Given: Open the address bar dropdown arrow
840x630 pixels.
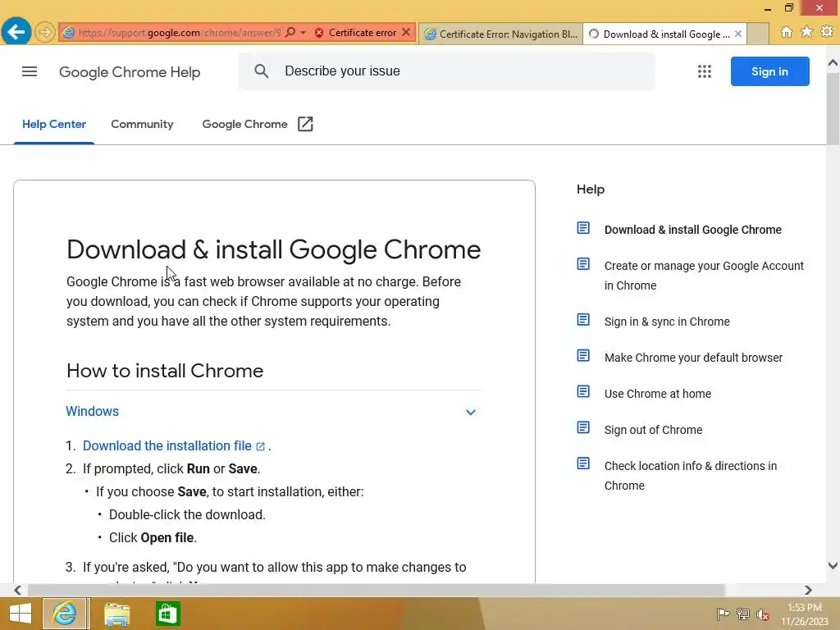Looking at the screenshot, I should (304, 33).
